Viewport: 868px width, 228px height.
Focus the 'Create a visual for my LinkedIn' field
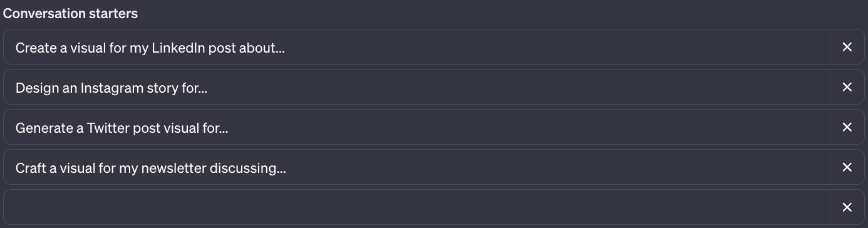pyautogui.click(x=417, y=47)
